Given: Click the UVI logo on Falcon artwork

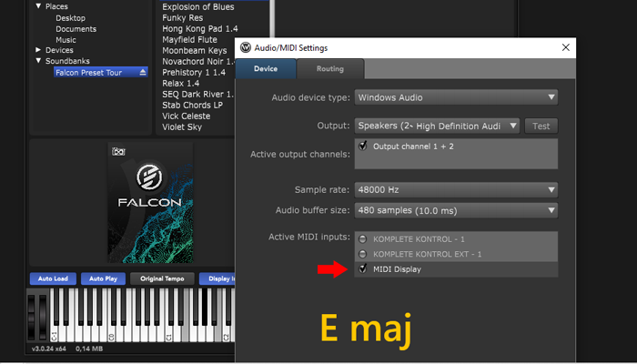Looking at the screenshot, I should (x=118, y=152).
